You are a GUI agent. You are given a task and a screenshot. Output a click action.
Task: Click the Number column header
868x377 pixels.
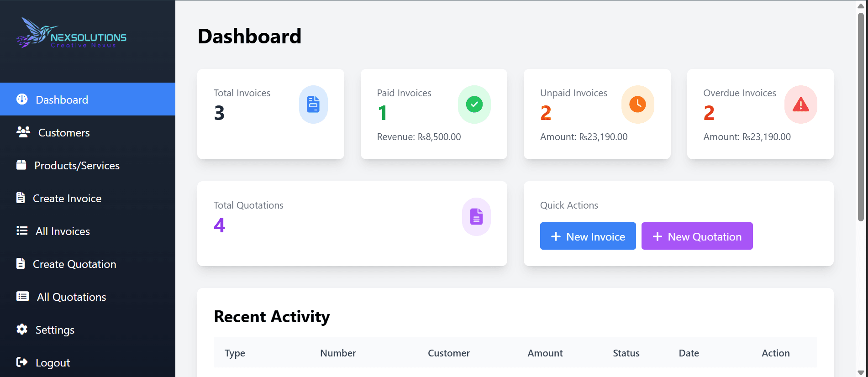(x=338, y=353)
